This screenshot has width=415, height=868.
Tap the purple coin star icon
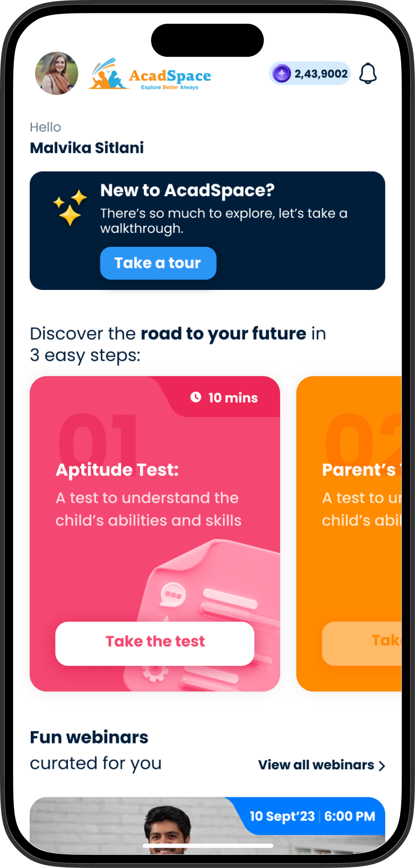coord(282,73)
